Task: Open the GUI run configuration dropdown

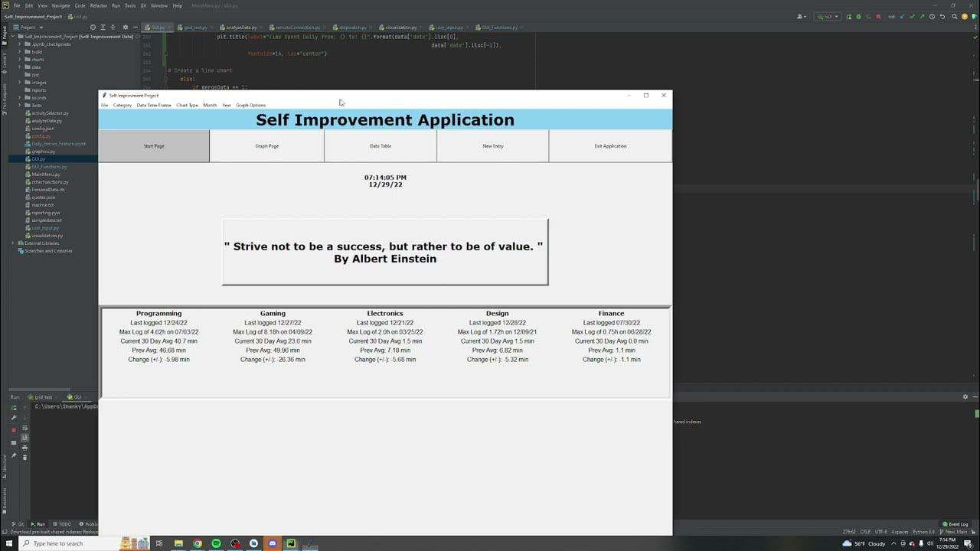Action: tap(828, 16)
